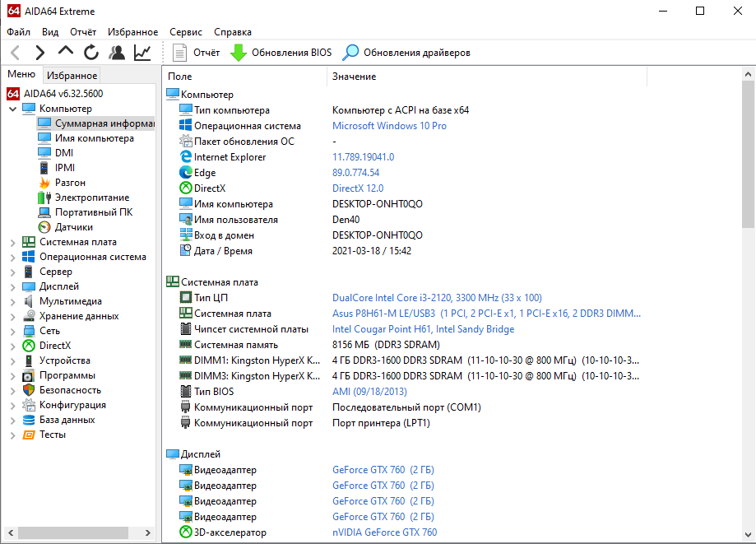Click the Сеть network icon in tree
756x544 pixels.
tap(29, 332)
